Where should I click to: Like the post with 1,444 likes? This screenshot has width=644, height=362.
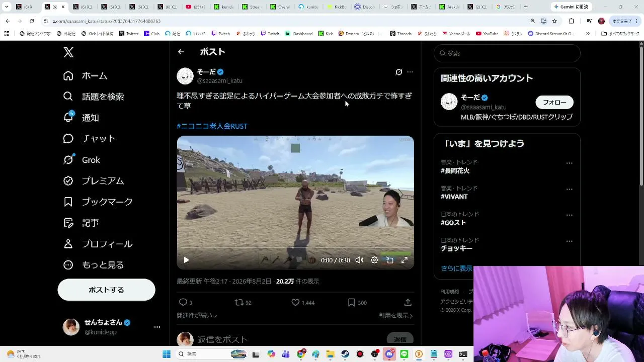pos(296,302)
